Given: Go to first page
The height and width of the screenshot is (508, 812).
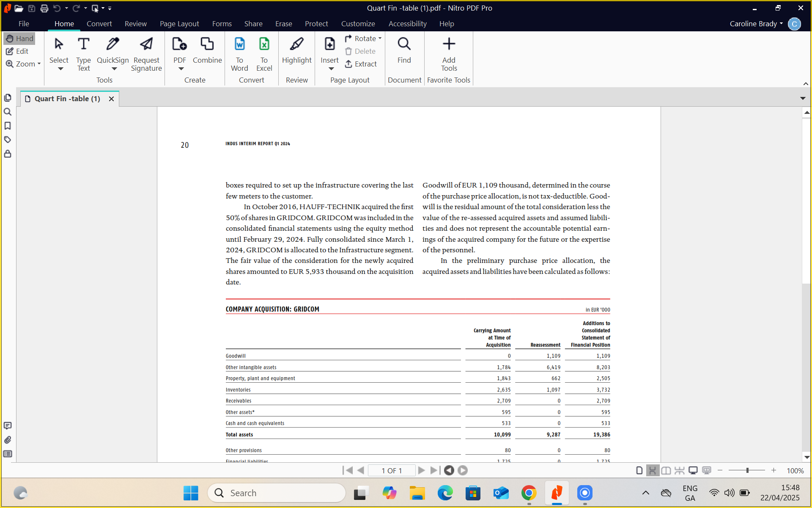Looking at the screenshot, I should click(348, 470).
